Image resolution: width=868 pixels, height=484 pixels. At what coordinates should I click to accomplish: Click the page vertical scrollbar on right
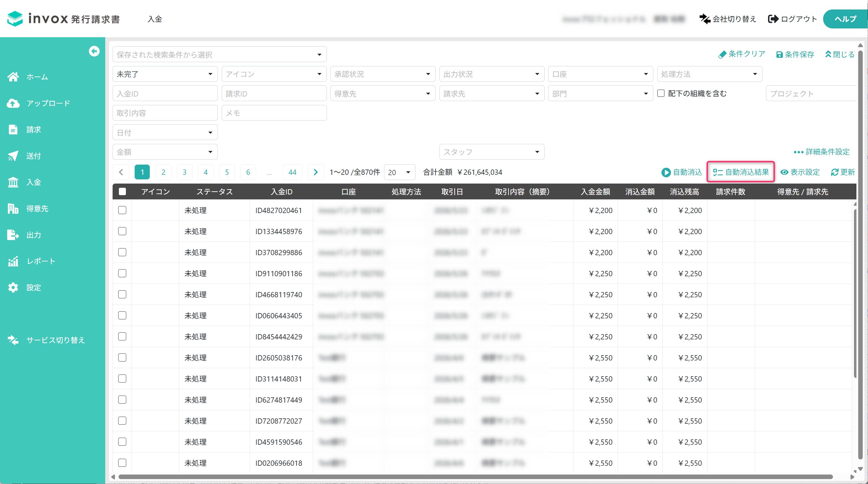[x=860, y=254]
